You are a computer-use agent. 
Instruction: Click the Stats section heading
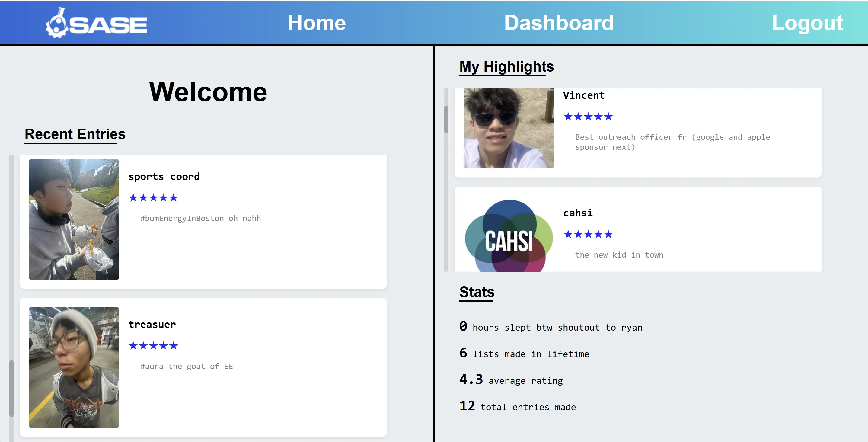476,292
